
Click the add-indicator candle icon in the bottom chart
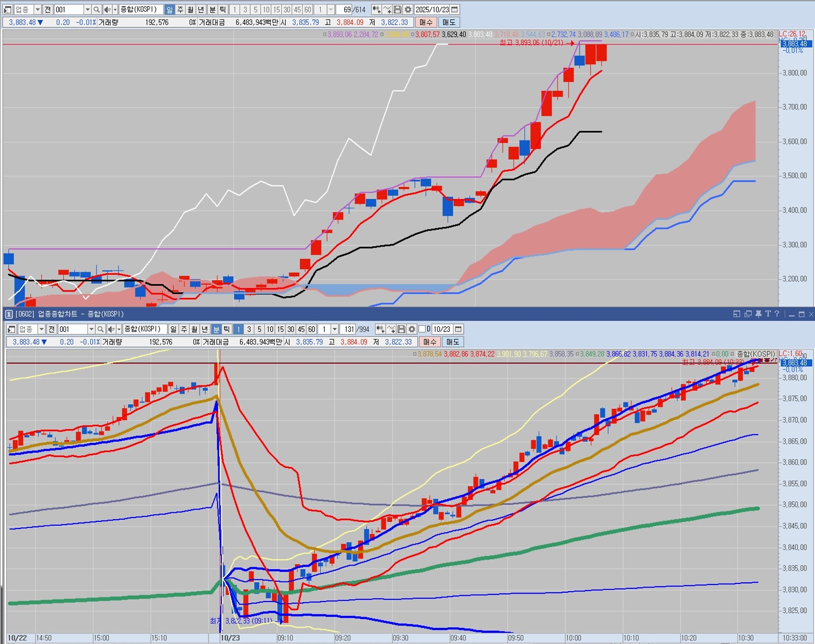pos(380,329)
